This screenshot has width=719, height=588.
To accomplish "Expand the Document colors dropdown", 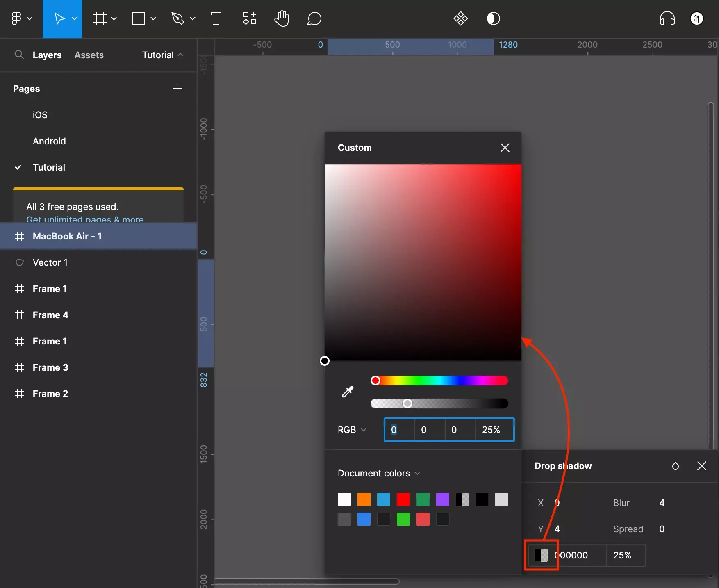I will (379, 473).
